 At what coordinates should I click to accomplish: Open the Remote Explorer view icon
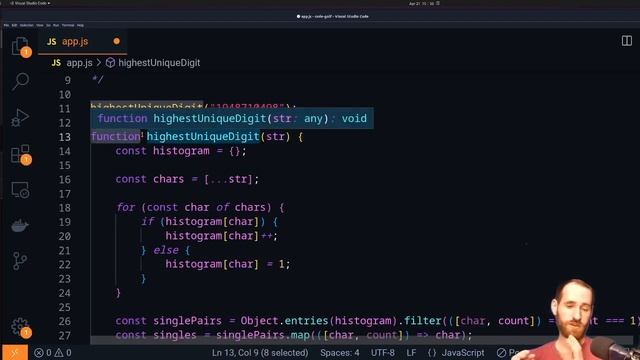click(x=20, y=190)
